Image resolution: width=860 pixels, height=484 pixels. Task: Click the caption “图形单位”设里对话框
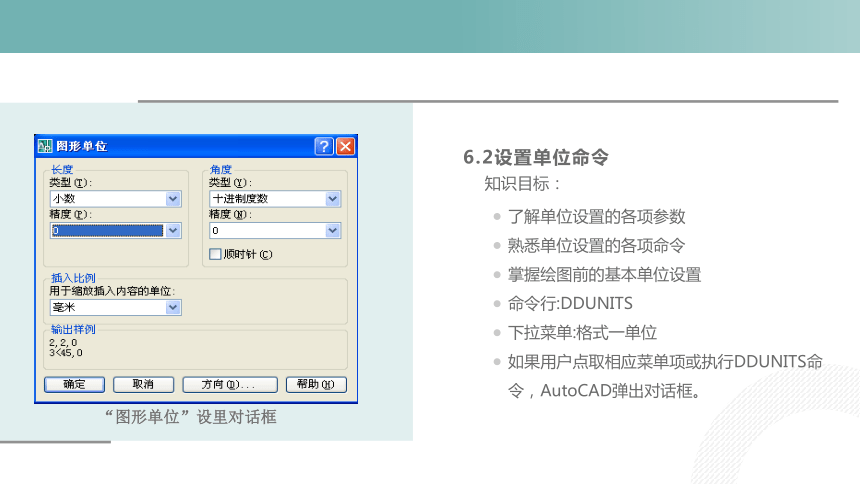pos(191,417)
